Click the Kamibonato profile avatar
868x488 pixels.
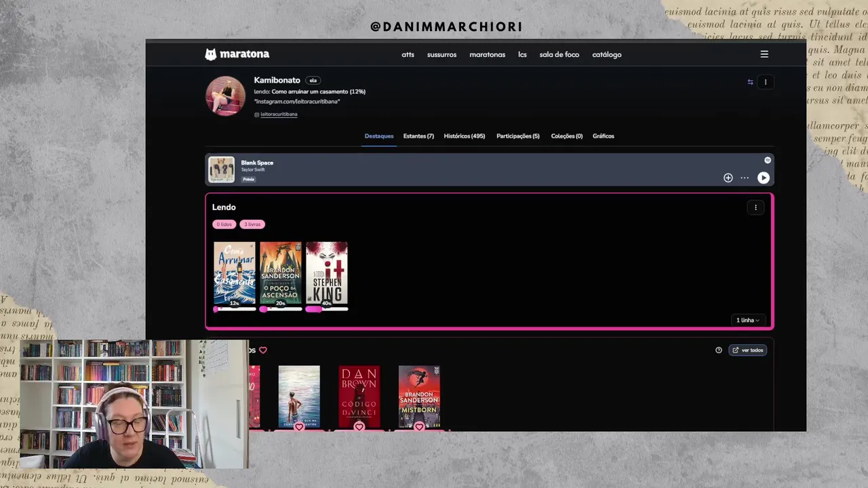point(225,96)
